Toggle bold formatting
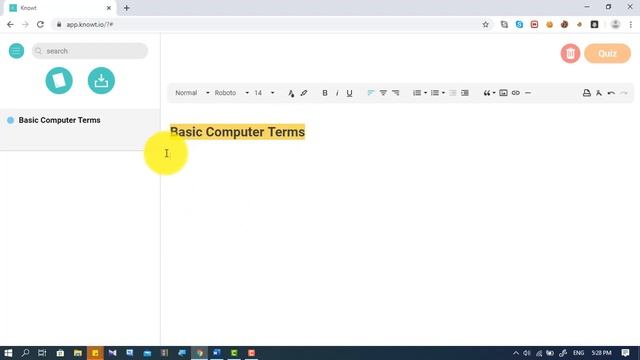 point(325,93)
